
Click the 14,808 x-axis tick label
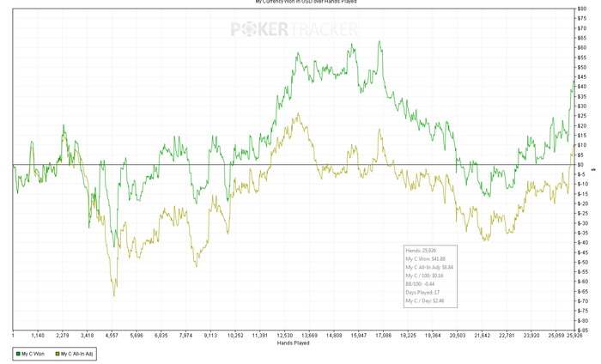point(334,336)
